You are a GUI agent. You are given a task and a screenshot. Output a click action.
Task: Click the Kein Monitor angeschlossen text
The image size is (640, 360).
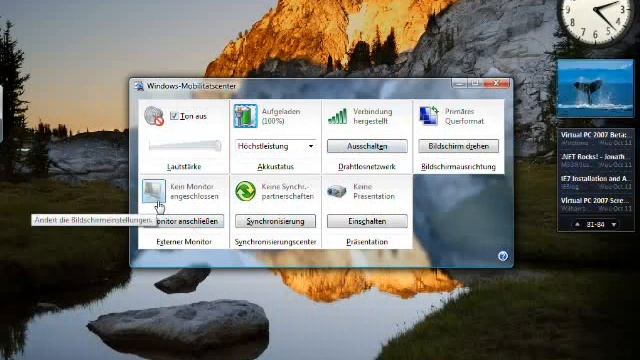(194, 191)
